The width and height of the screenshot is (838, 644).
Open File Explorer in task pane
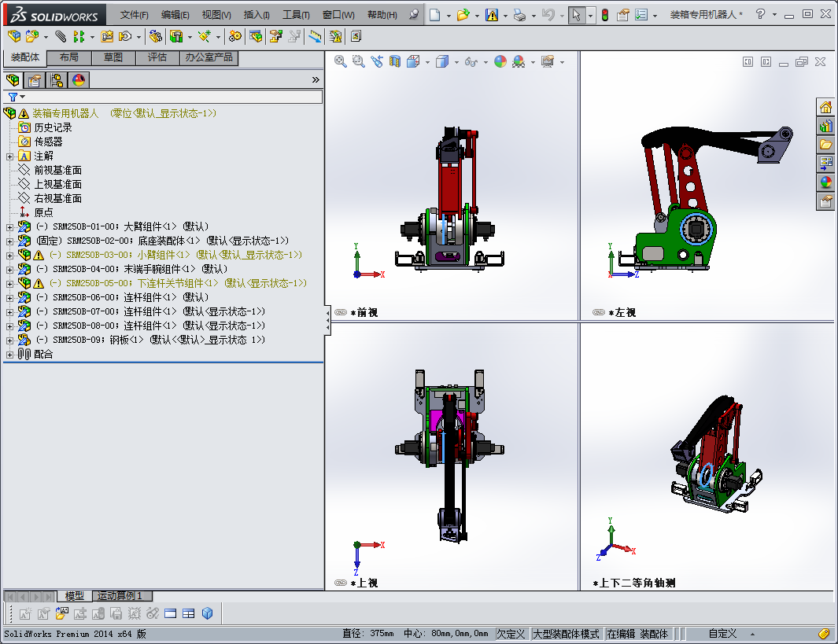(825, 145)
